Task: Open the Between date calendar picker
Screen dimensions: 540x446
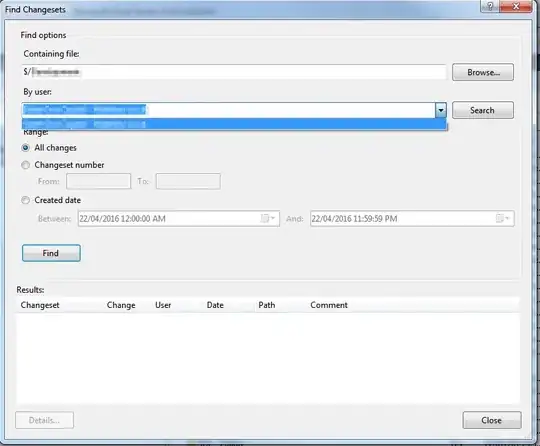Action: tap(268, 218)
